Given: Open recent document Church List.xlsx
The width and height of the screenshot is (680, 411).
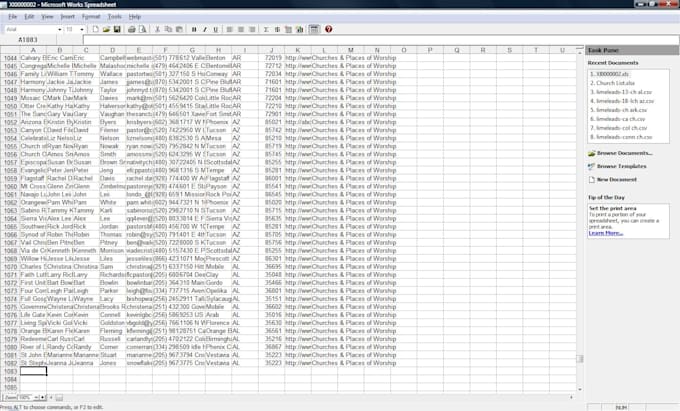Looking at the screenshot, I should click(612, 83).
